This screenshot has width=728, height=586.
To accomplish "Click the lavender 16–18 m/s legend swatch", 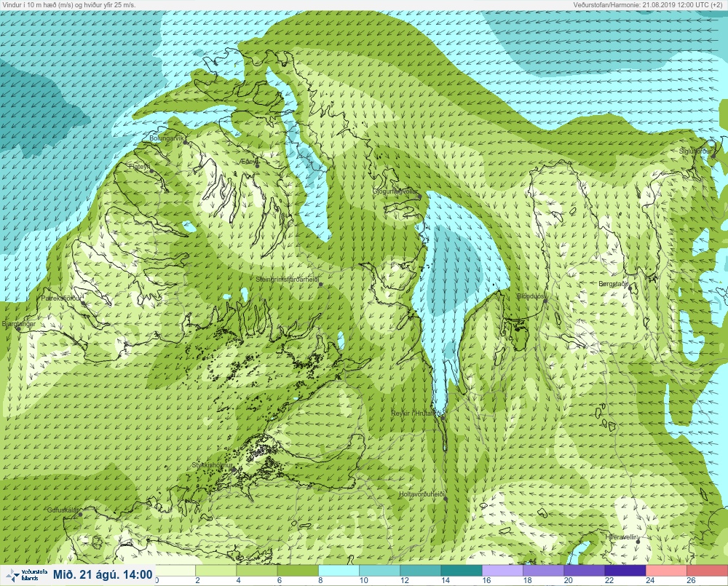I will tap(503, 570).
